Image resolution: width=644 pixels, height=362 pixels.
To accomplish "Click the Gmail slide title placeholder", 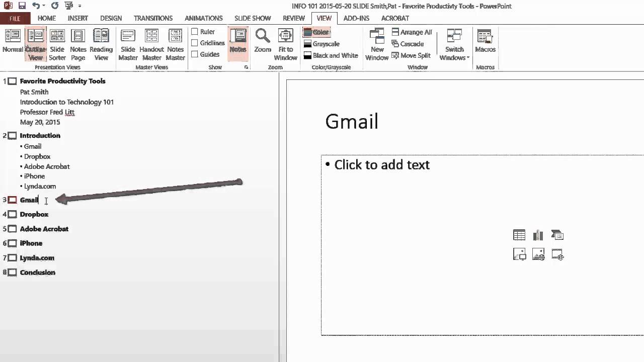I will click(352, 122).
